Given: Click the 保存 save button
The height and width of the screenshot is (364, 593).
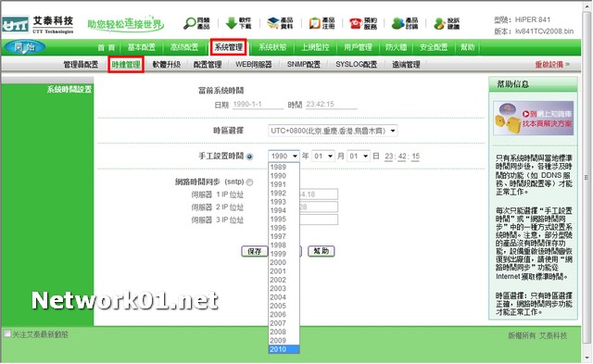Looking at the screenshot, I should click(x=254, y=251).
